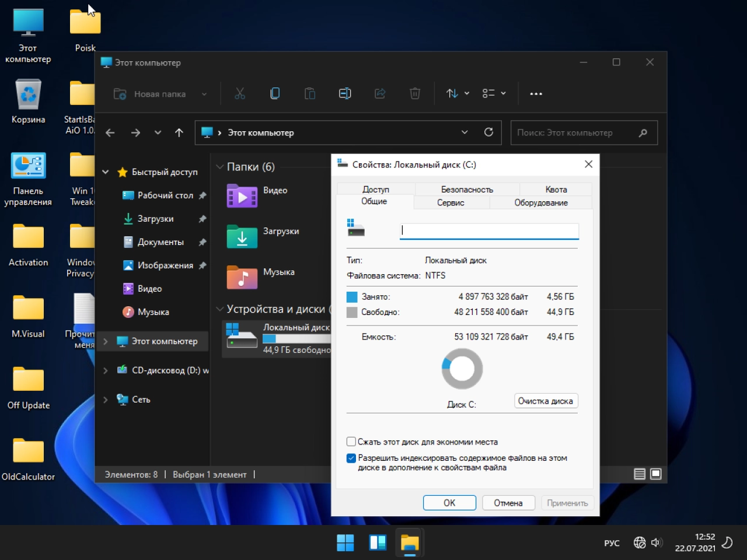Image resolution: width=747 pixels, height=560 pixels.
Task: Click the night-mode moon tray icon
Action: pos(727,542)
